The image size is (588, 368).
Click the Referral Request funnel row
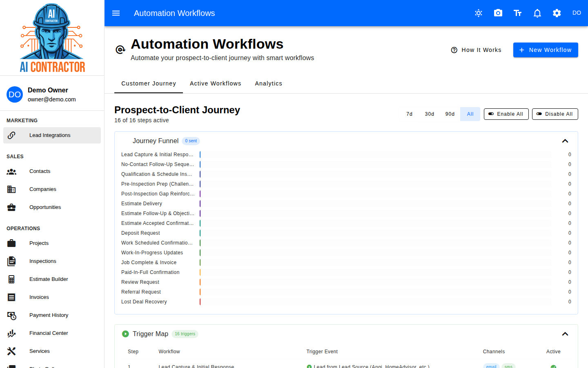pyautogui.click(x=346, y=292)
